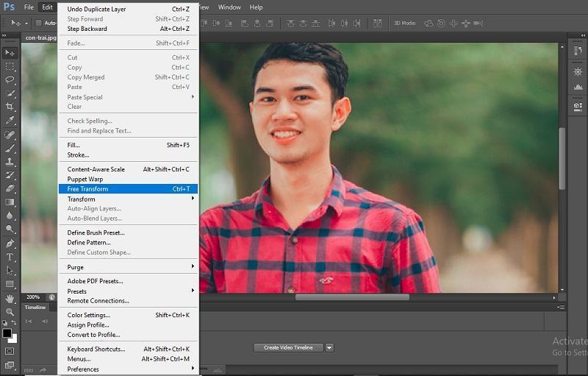Click the 3D roll mode icon
588x376 pixels.
click(441, 24)
